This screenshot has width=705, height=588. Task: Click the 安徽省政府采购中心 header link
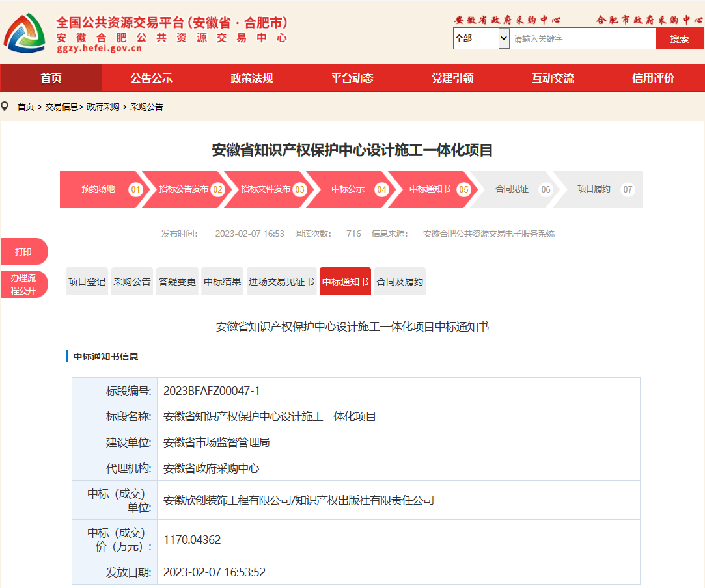pyautogui.click(x=507, y=20)
